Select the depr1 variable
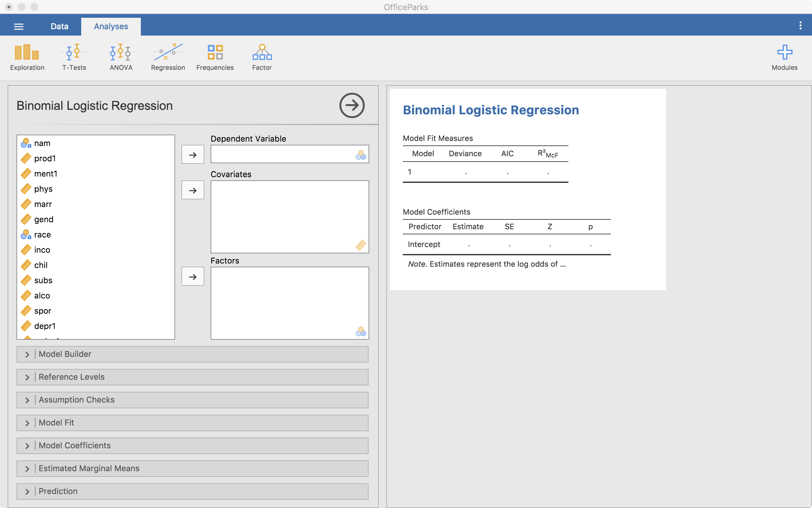This screenshot has width=812, height=508. coord(95,326)
